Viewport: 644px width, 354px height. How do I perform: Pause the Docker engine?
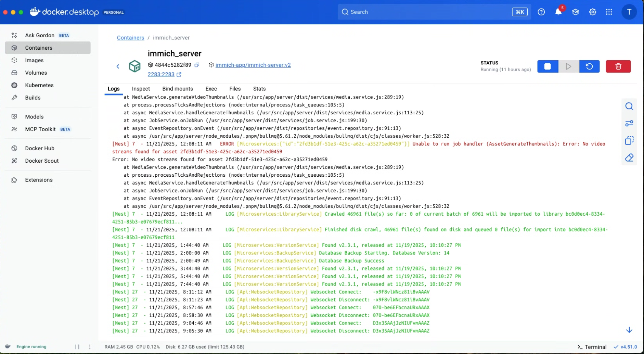coord(77,346)
